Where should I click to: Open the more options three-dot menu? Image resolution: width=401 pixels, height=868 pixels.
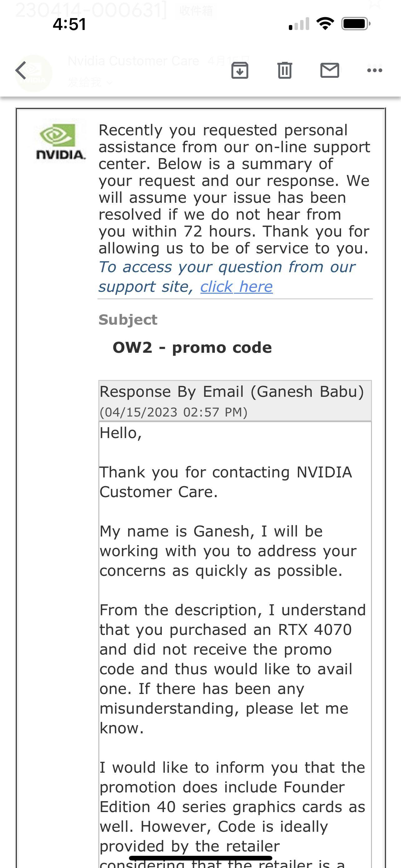[374, 70]
